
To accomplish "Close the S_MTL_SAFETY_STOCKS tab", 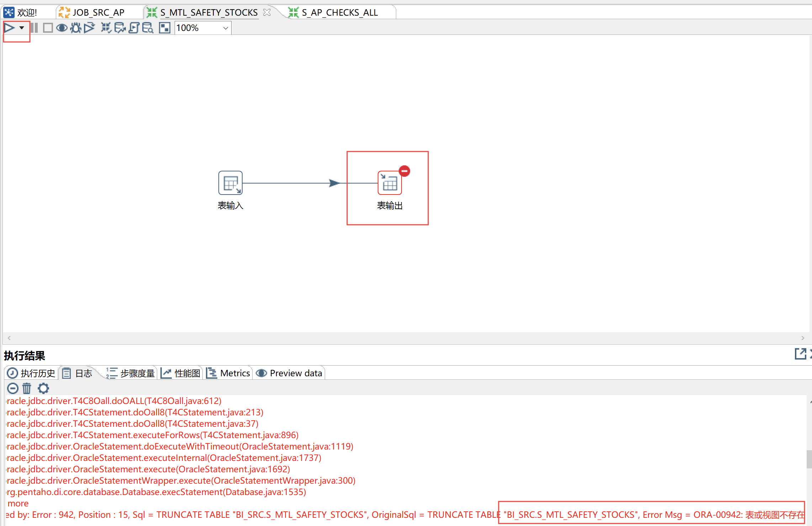I will click(x=267, y=12).
